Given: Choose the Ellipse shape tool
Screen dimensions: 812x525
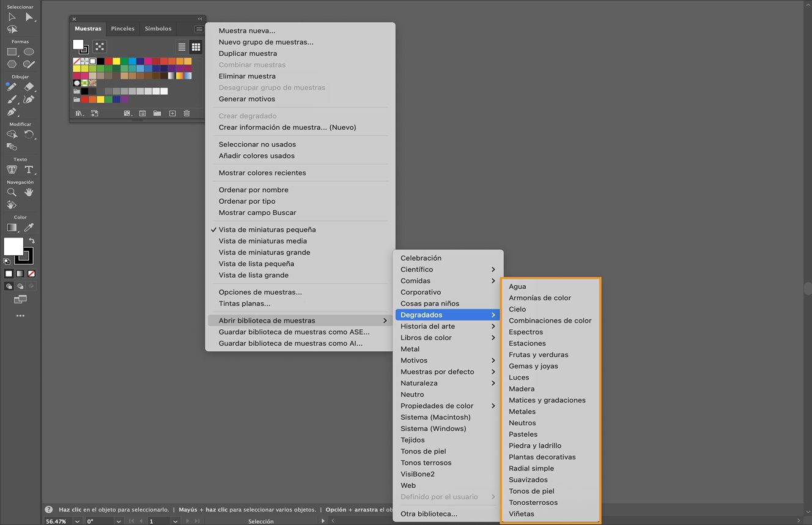Looking at the screenshot, I should [29, 52].
